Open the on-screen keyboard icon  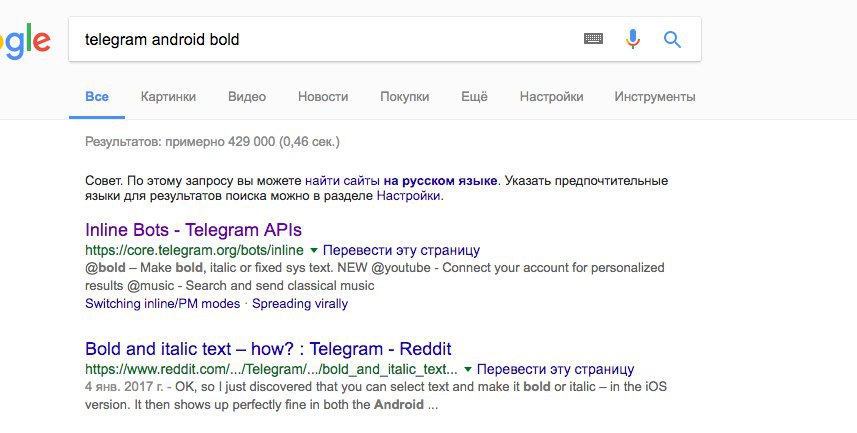tap(594, 39)
